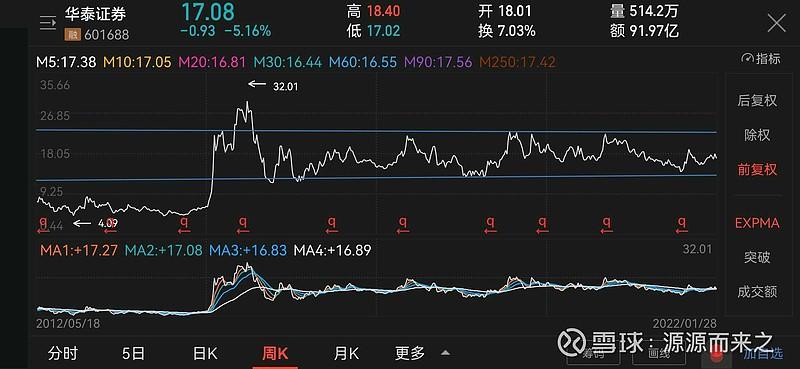Tap the M20:16.81 moving average label
This screenshot has width=800, height=369.
click(x=212, y=62)
